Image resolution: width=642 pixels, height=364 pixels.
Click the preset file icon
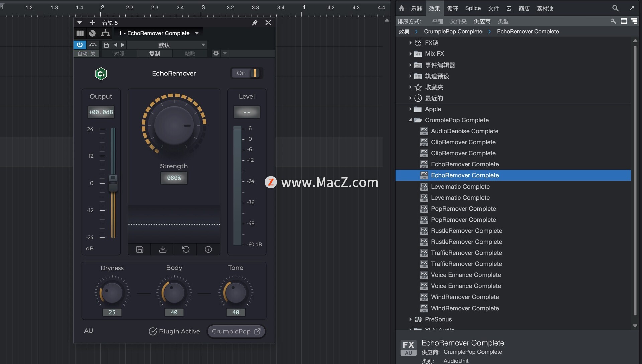click(x=106, y=45)
